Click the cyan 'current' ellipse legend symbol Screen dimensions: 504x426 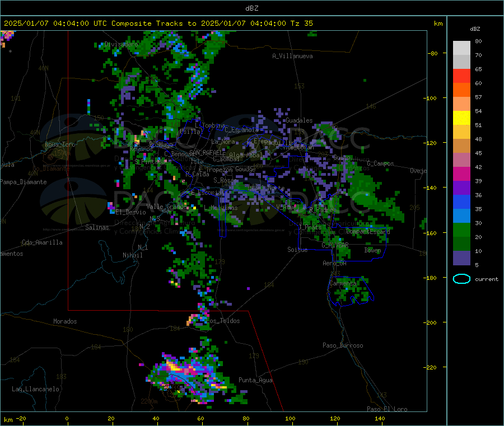[461, 279]
